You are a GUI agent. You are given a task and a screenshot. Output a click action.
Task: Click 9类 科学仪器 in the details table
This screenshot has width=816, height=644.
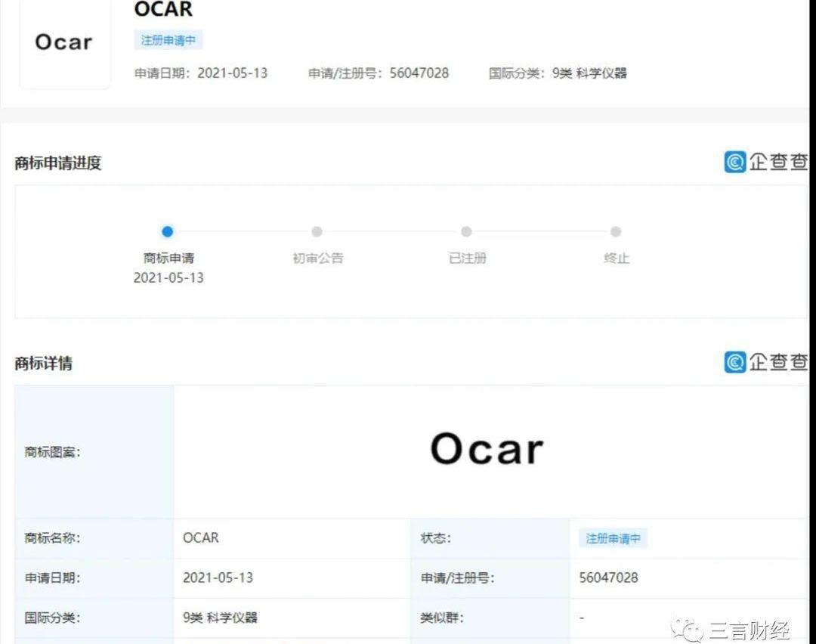tap(220, 618)
